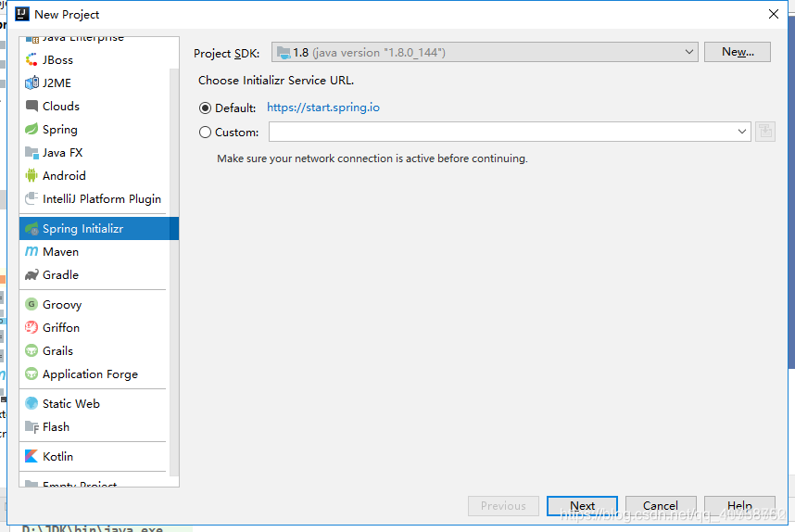Select Gradle in the project list
The height and width of the screenshot is (532, 795).
click(x=60, y=275)
